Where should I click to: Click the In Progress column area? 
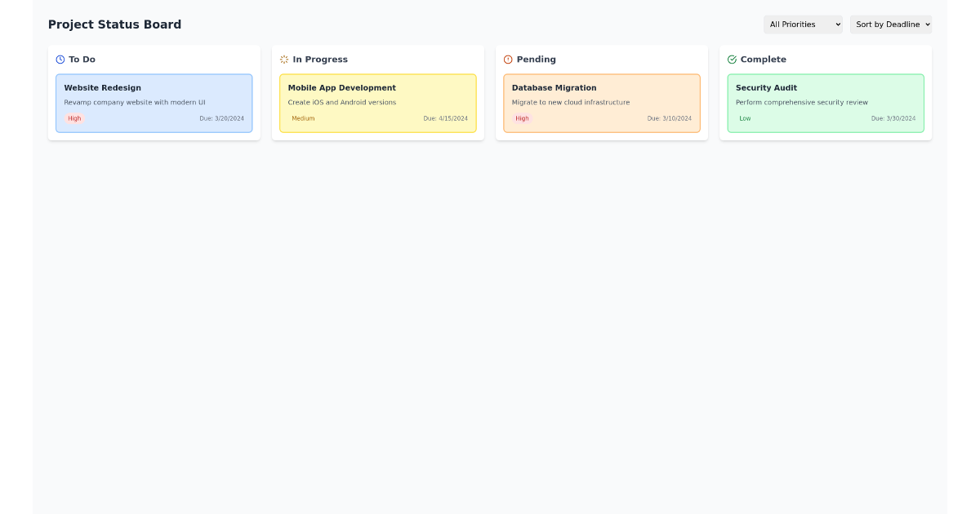point(378,92)
